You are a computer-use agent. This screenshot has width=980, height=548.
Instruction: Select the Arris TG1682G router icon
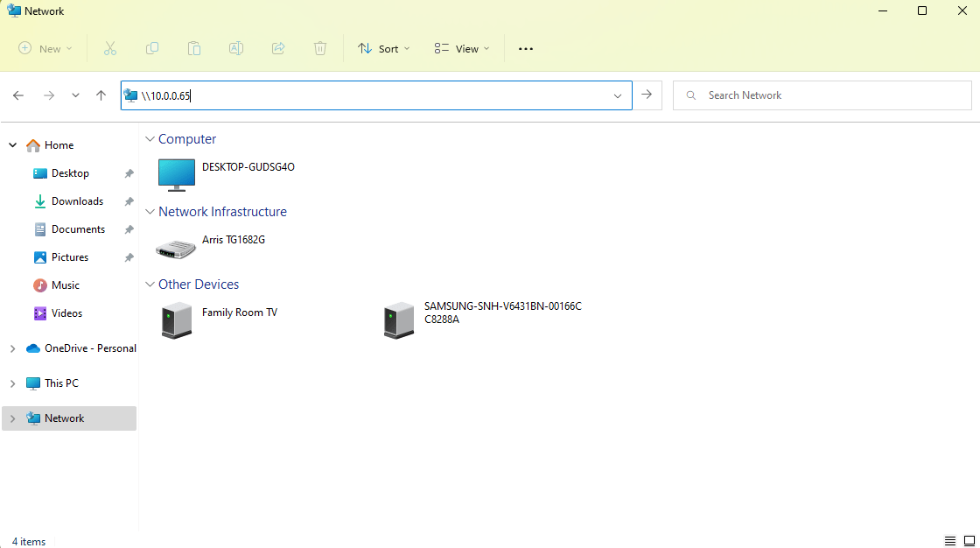(176, 249)
